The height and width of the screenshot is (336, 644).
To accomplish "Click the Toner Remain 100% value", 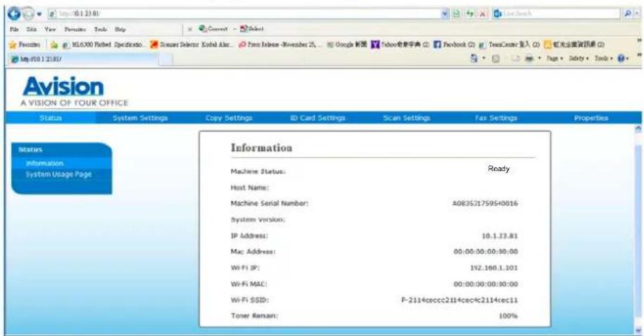I will coord(508,316).
